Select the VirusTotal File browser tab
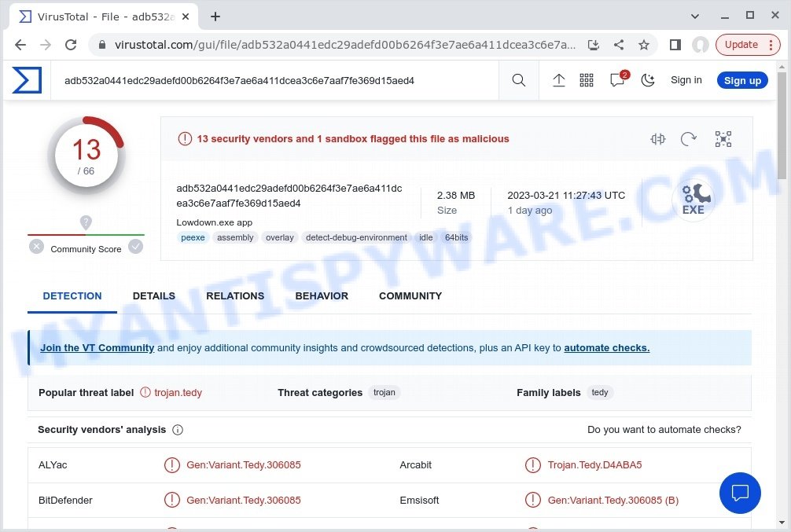791x532 pixels. pyautogui.click(x=104, y=17)
